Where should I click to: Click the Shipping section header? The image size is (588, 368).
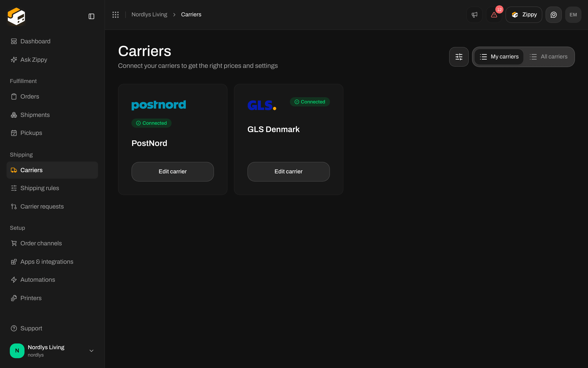point(21,155)
